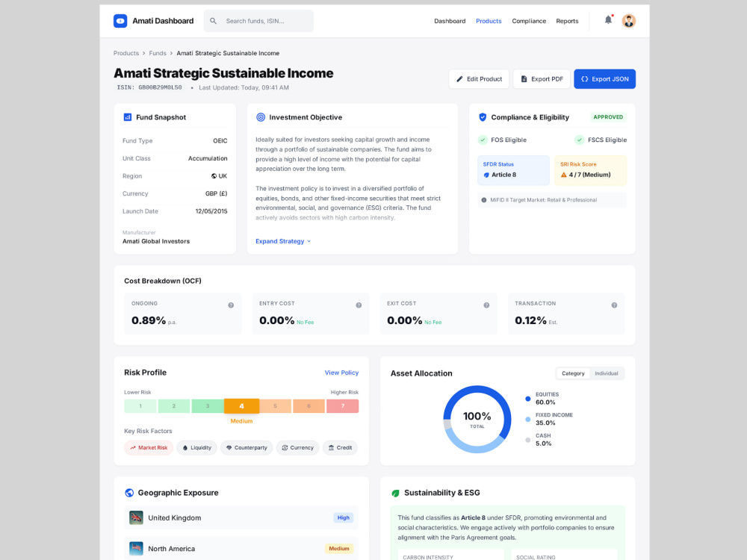The height and width of the screenshot is (560, 747).
Task: Go to Products breadcrumb
Action: (x=126, y=53)
